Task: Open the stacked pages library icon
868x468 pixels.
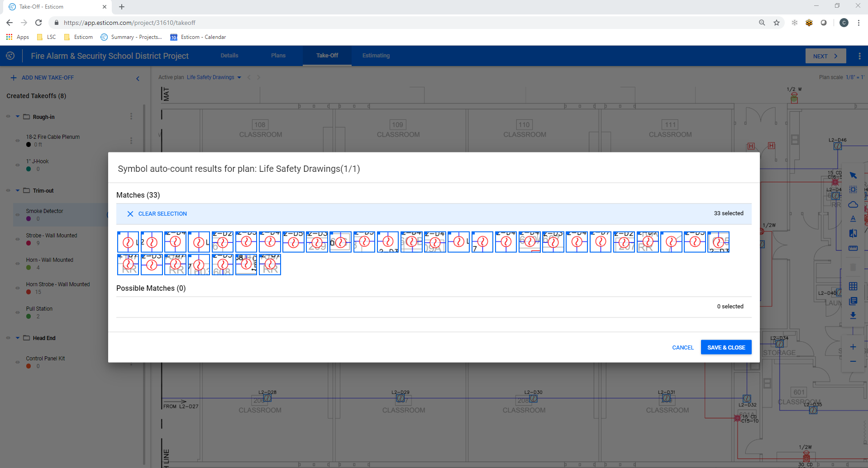Action: (x=853, y=301)
